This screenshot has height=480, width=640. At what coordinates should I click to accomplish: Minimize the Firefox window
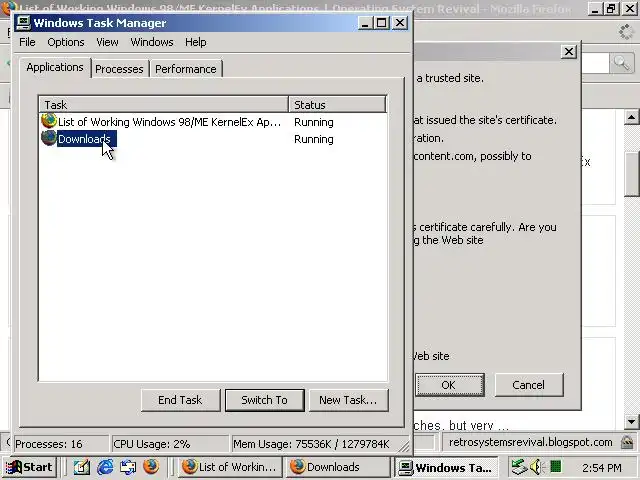tap(595, 9)
